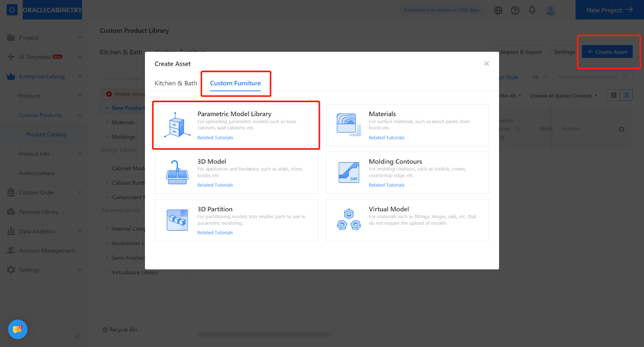The height and width of the screenshot is (347, 644).
Task: Click the New Project button
Action: tap(609, 10)
